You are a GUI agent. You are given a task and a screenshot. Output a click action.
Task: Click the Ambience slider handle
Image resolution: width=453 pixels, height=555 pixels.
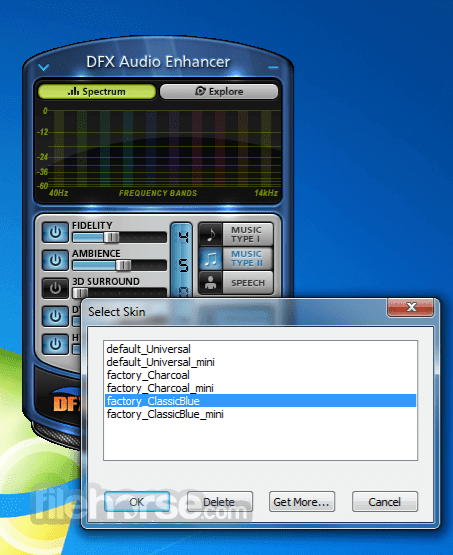coord(124,265)
